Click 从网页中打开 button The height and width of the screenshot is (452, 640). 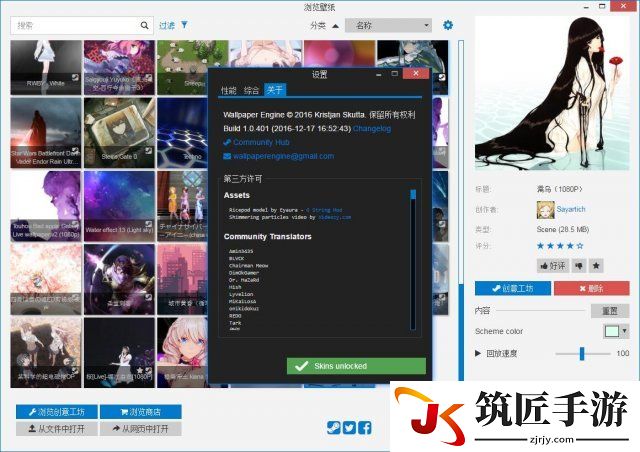[140, 429]
